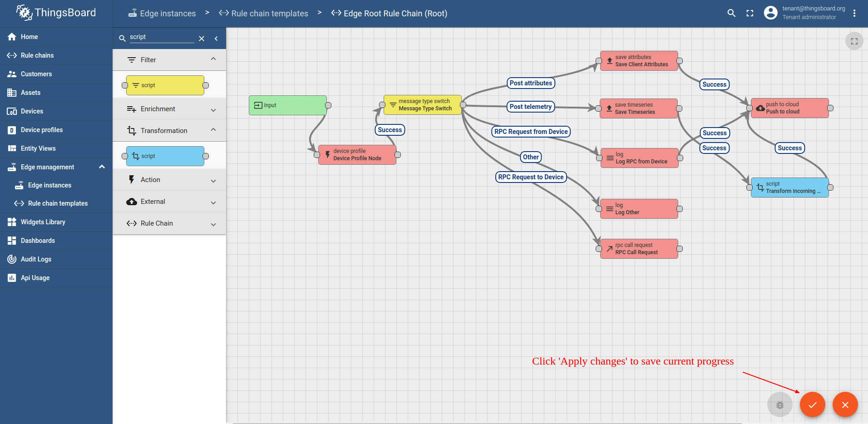
Task: Toggle browser fullscreen icon in header
Action: click(x=750, y=13)
